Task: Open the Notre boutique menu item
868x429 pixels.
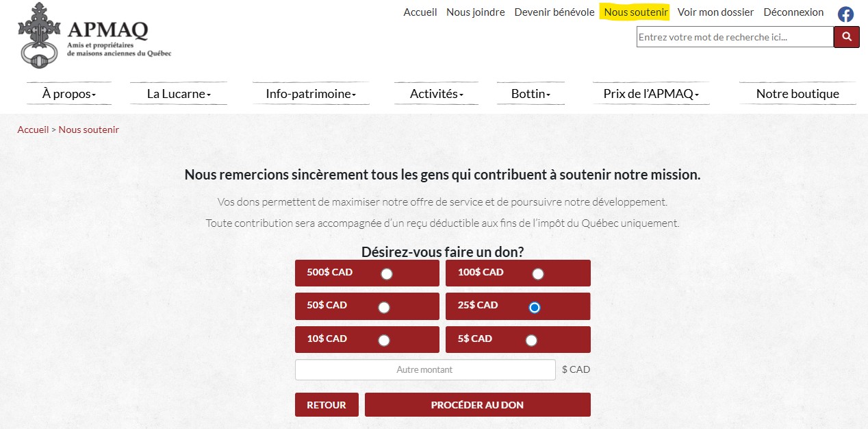Action: pyautogui.click(x=797, y=94)
